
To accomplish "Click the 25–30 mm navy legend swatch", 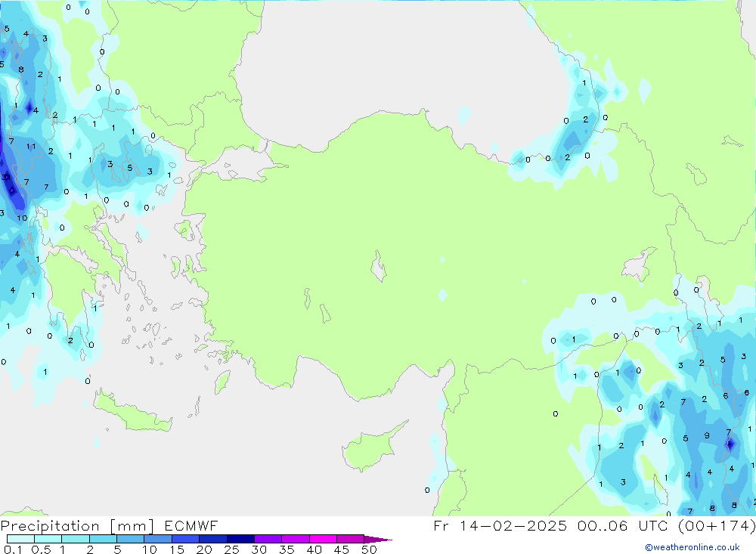I will 240,539.
